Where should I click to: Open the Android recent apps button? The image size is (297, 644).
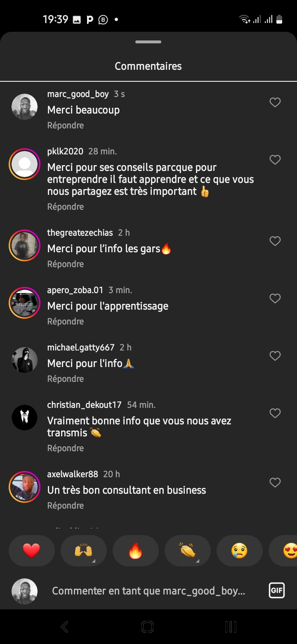[231, 627]
